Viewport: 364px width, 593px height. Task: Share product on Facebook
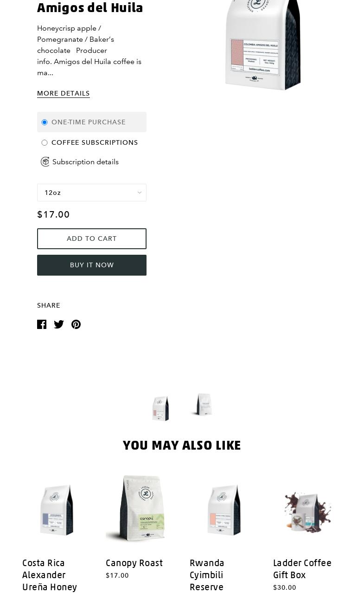click(42, 324)
